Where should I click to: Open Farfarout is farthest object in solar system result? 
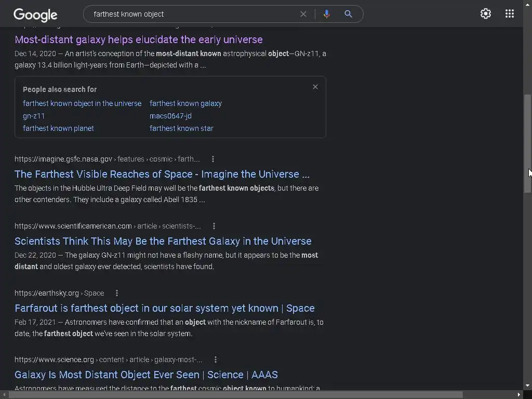pyautogui.click(x=165, y=308)
